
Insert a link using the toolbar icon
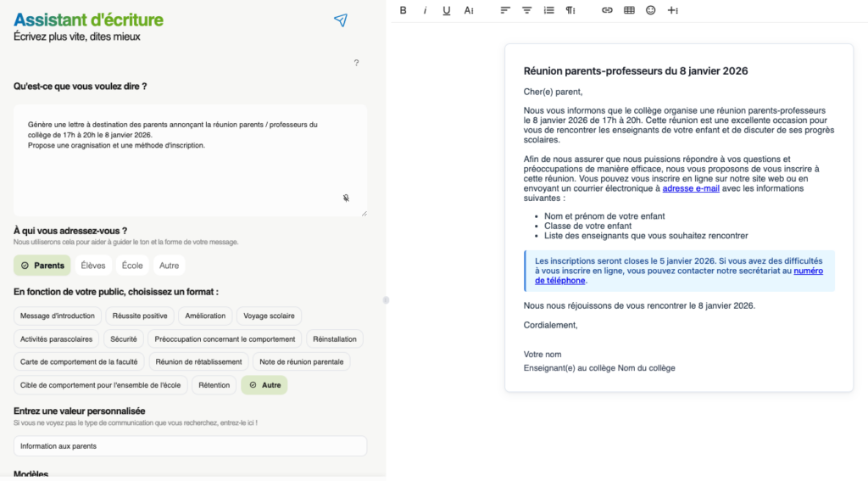[607, 10]
